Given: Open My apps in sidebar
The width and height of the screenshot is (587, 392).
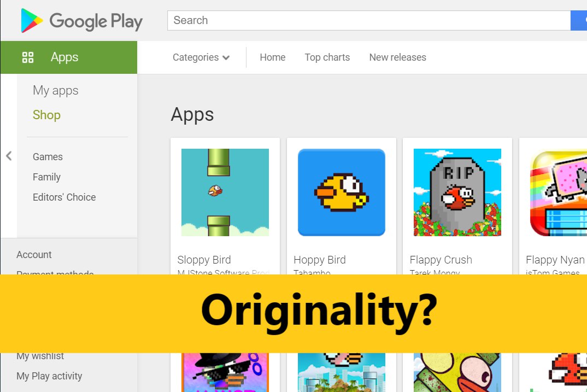Looking at the screenshot, I should (55, 91).
